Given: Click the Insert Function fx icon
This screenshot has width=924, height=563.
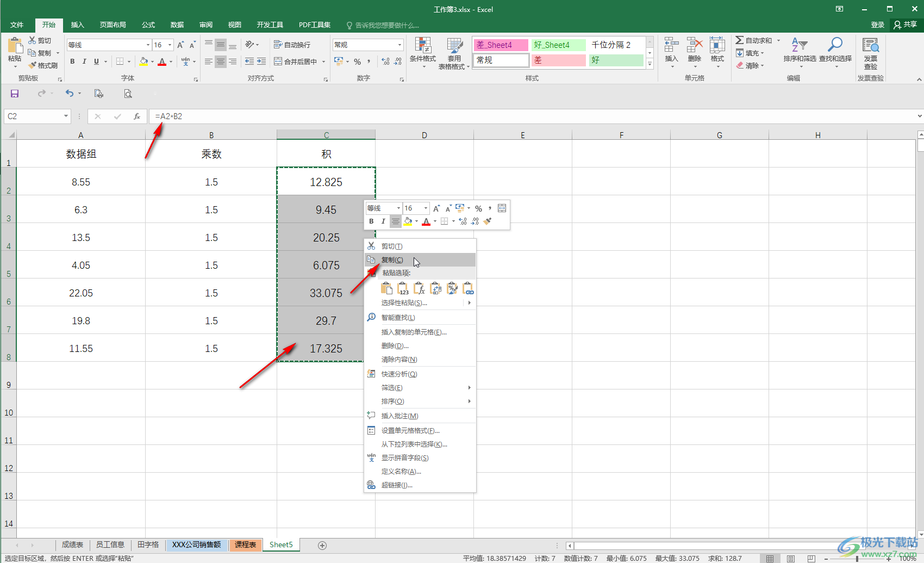Looking at the screenshot, I should coord(137,116).
